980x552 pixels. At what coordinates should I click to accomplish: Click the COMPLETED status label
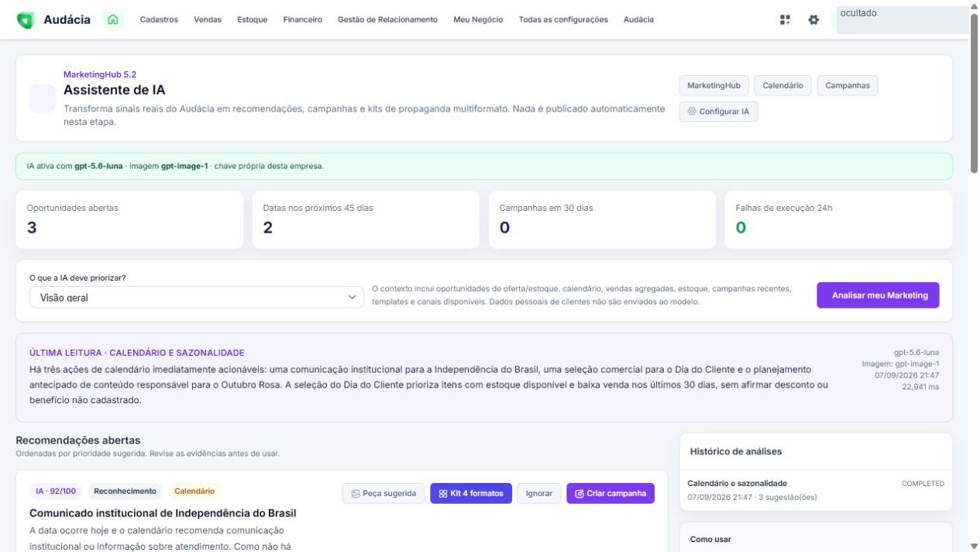pos(923,484)
